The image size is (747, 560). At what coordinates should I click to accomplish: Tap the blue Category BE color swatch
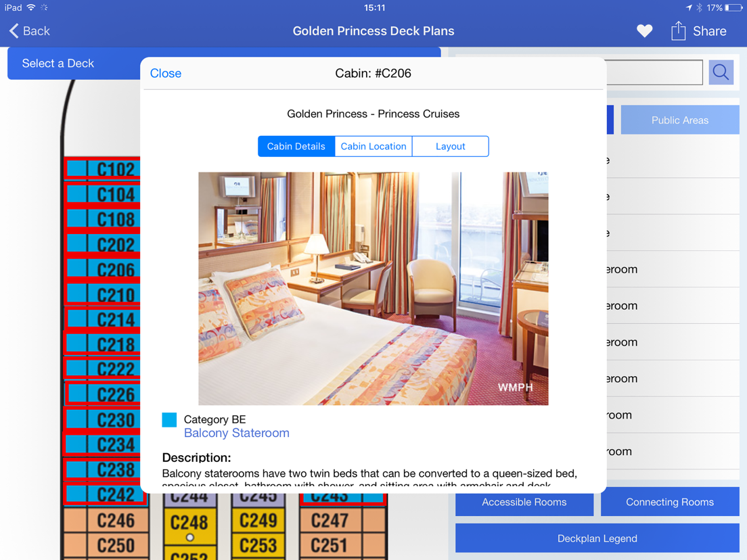coord(169,420)
